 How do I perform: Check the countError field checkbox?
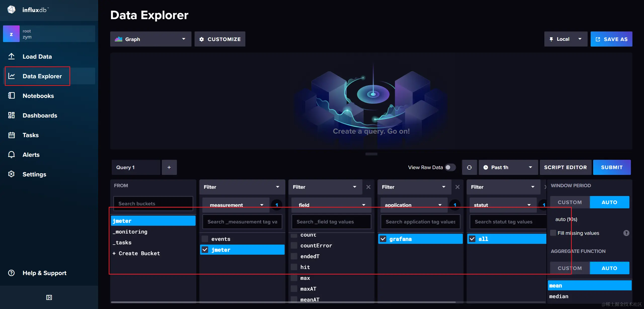coord(294,245)
